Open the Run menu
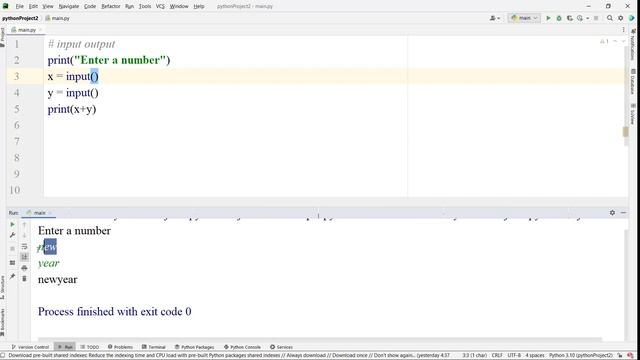This screenshot has height=360, width=640. (129, 6)
